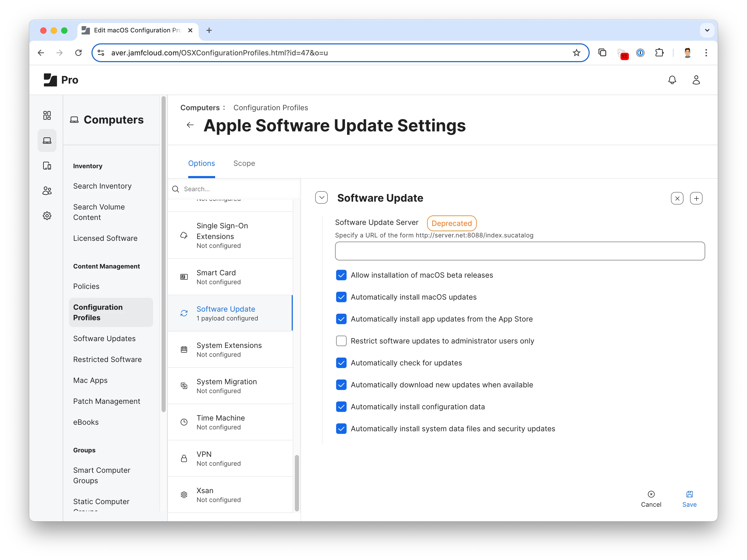Remove the Software Update payload with X button
Screen dimensions: 747x560
click(677, 199)
